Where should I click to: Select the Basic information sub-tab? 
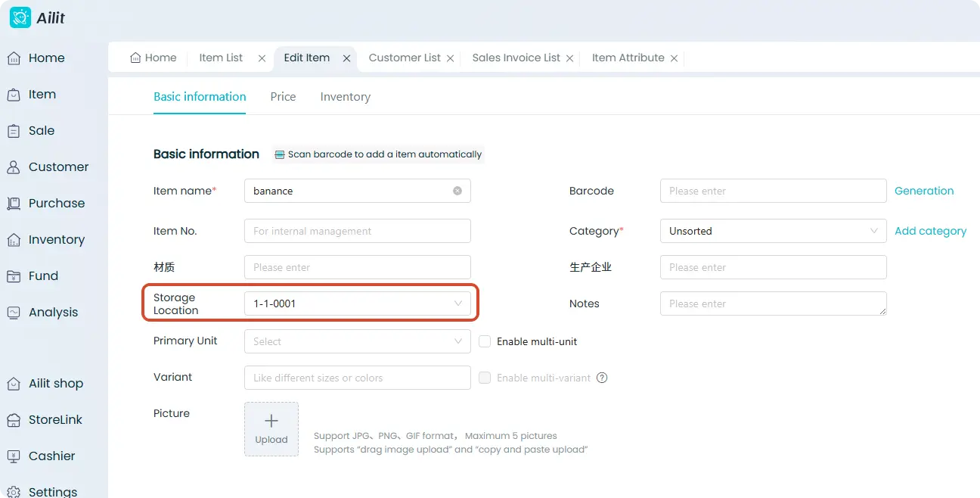(200, 97)
